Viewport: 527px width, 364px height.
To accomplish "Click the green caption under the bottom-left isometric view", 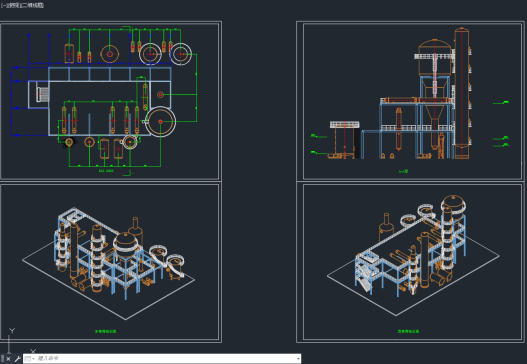I will (106, 331).
